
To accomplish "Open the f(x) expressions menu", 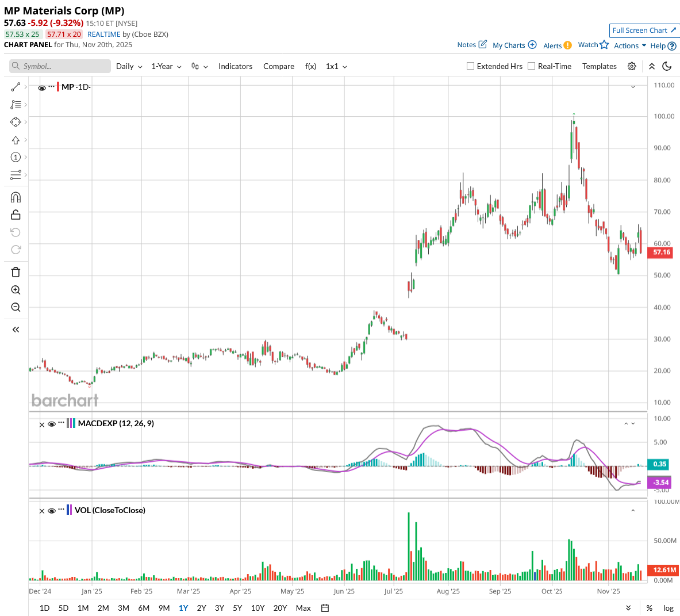I will 310,66.
